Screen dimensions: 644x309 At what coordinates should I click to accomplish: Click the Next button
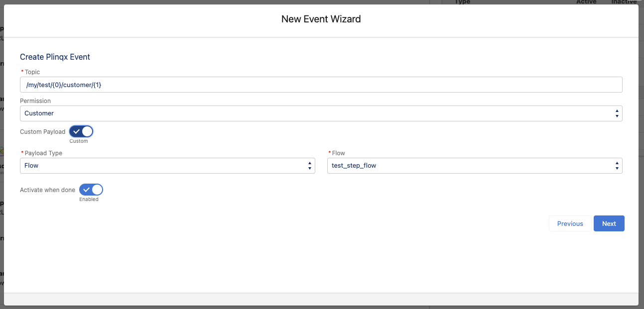609,224
